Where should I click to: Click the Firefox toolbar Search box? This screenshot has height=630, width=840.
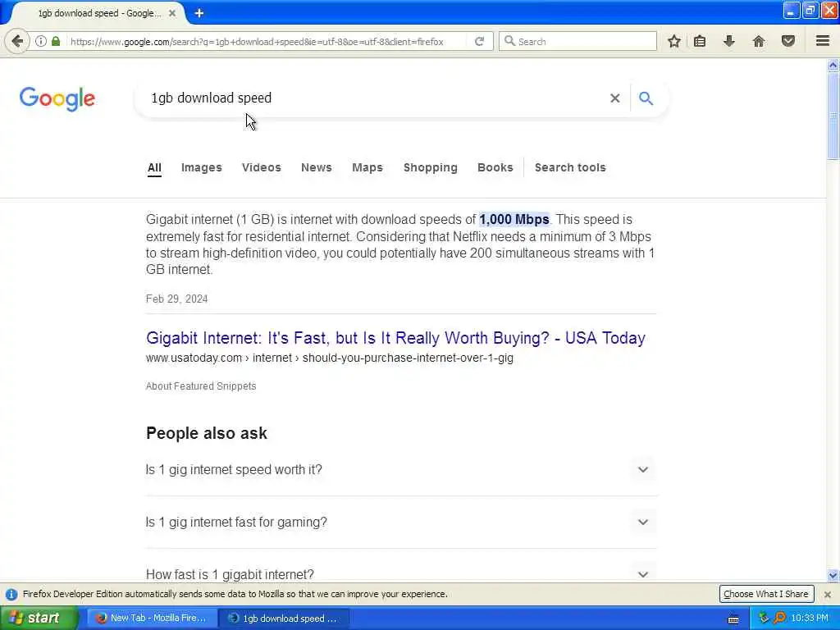pyautogui.click(x=578, y=41)
